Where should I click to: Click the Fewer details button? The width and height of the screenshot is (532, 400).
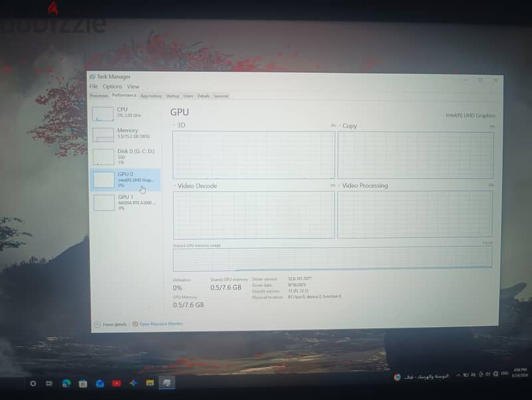point(110,324)
